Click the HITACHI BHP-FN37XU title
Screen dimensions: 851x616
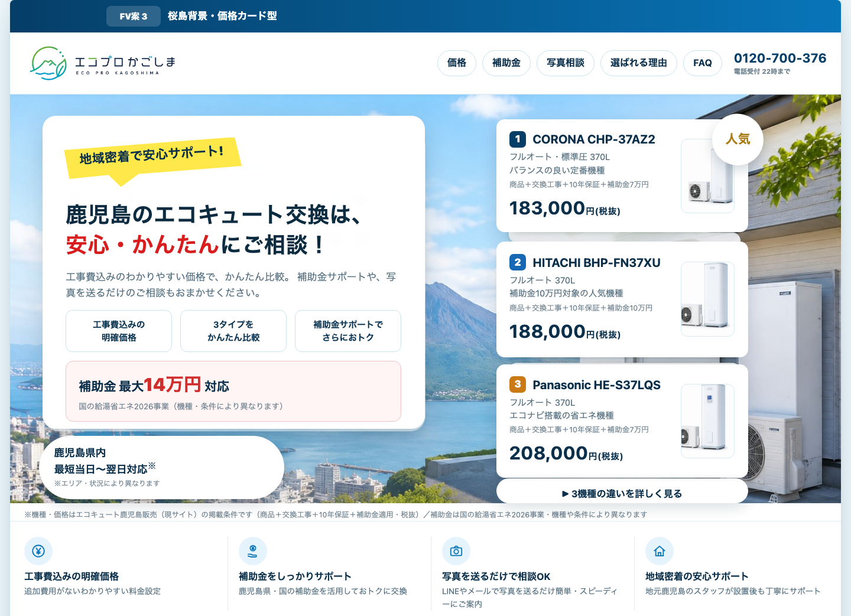(596, 263)
